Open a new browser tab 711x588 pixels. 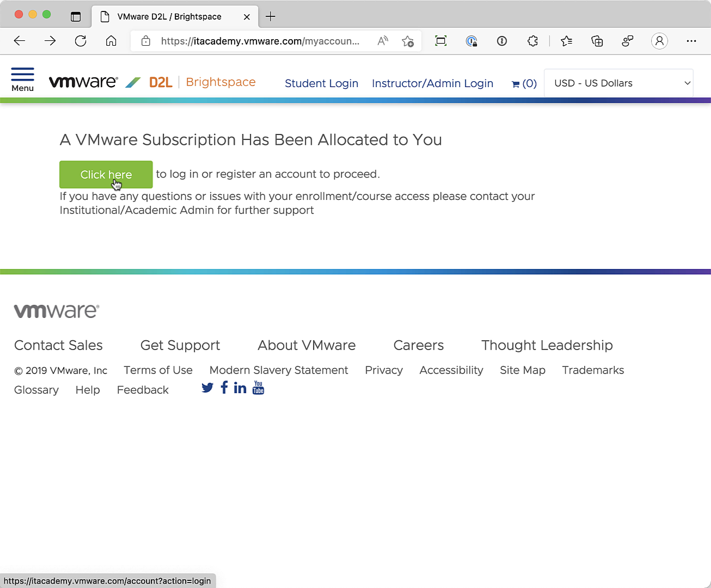(271, 16)
